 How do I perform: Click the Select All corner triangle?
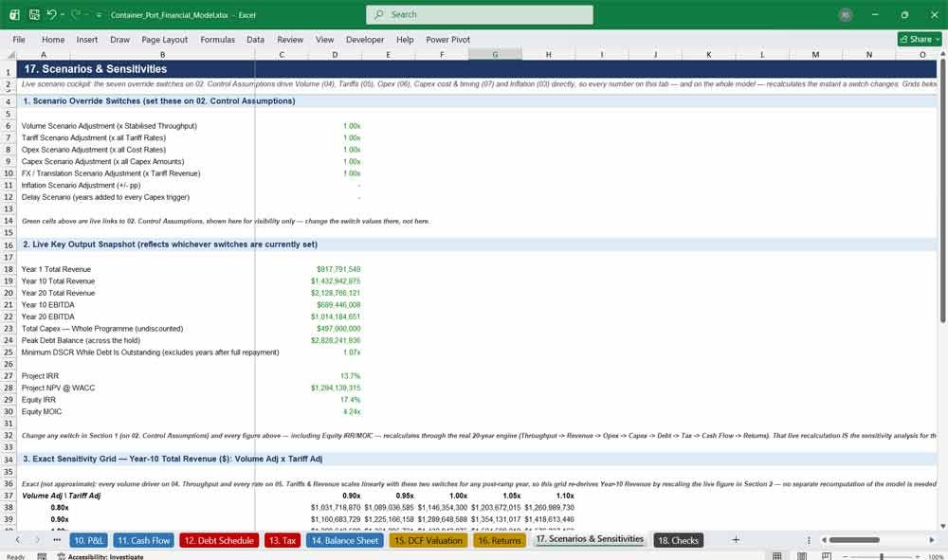point(9,54)
